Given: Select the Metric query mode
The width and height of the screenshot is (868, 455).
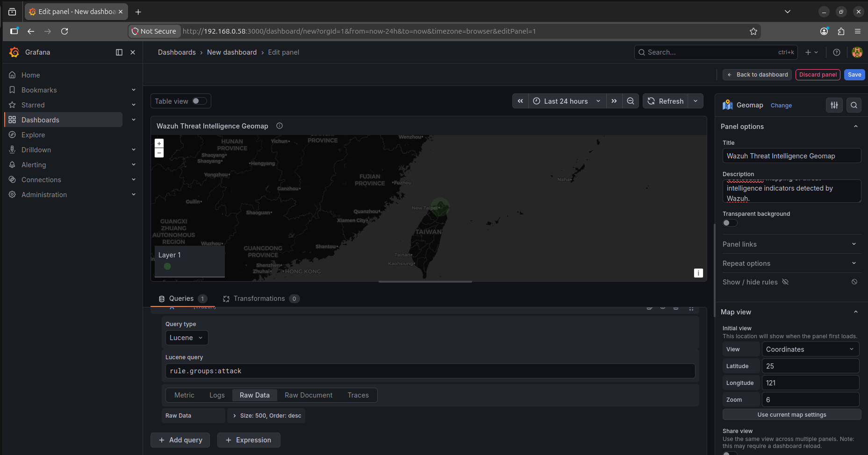Looking at the screenshot, I should [x=184, y=395].
